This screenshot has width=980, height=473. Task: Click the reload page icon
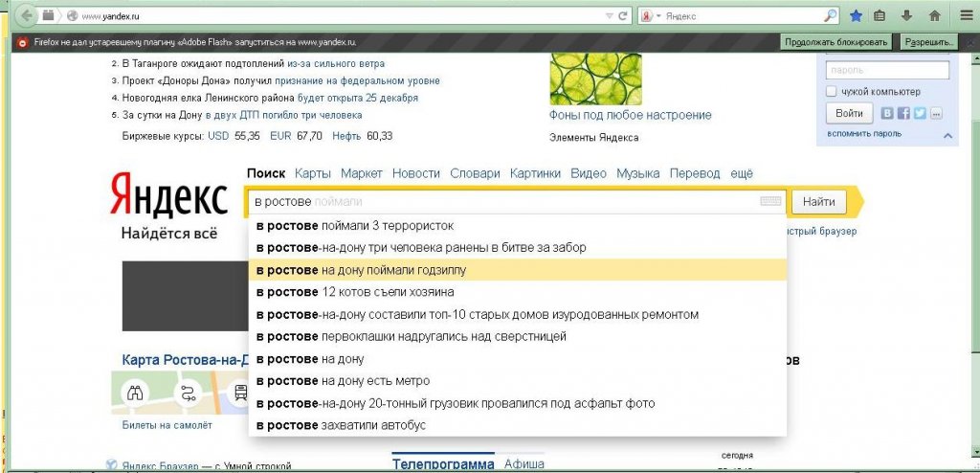624,16
